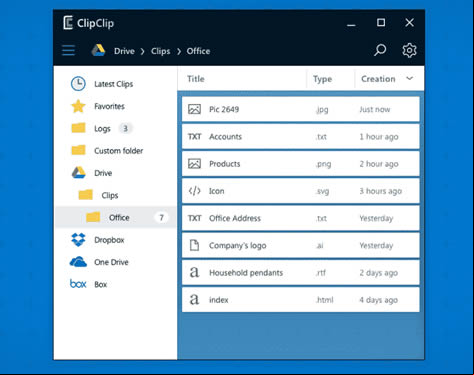Click the Favorites star icon
Viewport: 474px width, 375px height.
pyautogui.click(x=78, y=106)
